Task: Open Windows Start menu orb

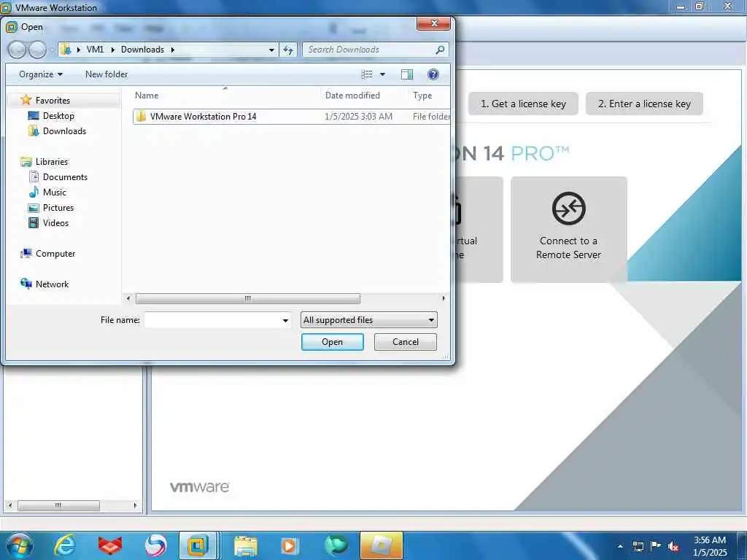Action: pyautogui.click(x=19, y=545)
